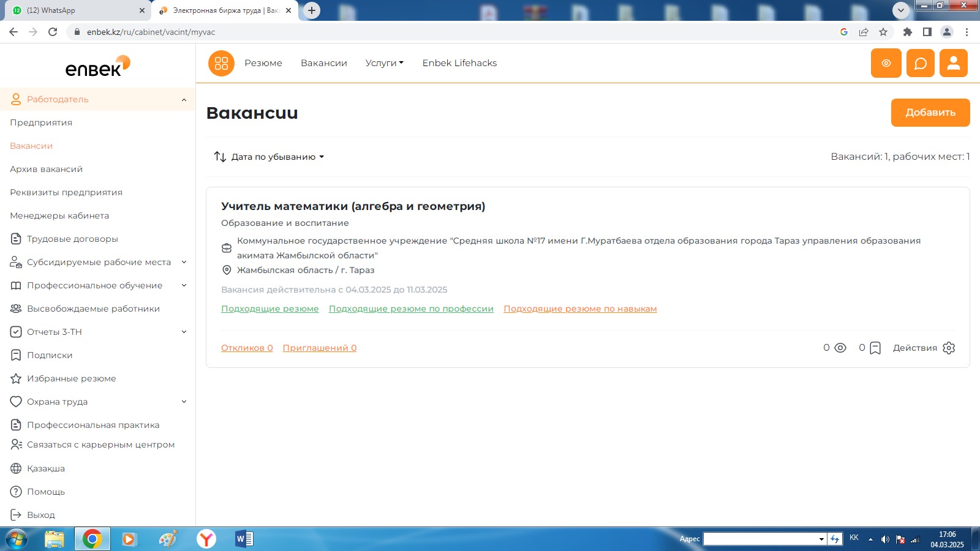
Task: Open Откликов 0 link
Action: click(247, 348)
